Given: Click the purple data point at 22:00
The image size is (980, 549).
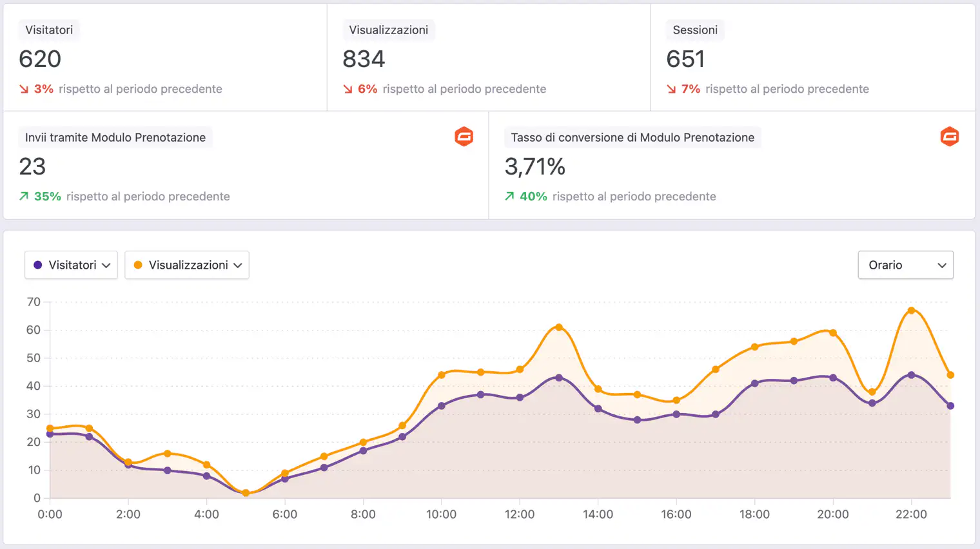Looking at the screenshot, I should click(911, 375).
